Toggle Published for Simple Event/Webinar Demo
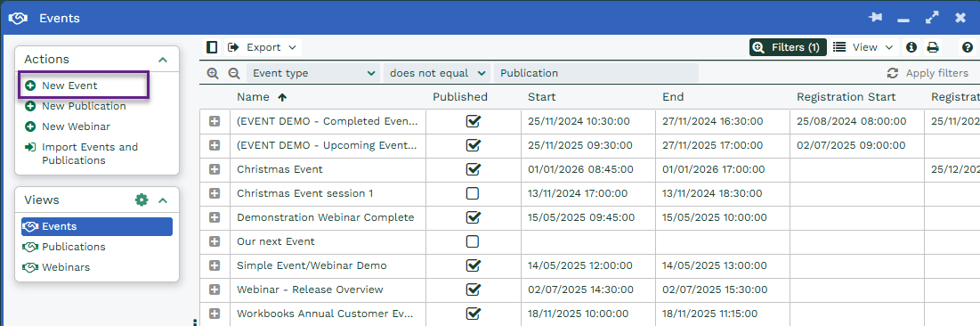This screenshot has height=326, width=980. [x=474, y=265]
